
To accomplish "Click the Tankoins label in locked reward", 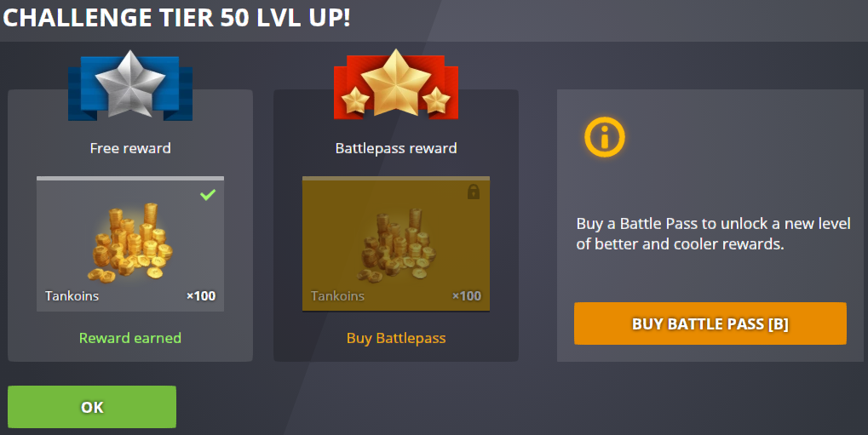I will (337, 296).
